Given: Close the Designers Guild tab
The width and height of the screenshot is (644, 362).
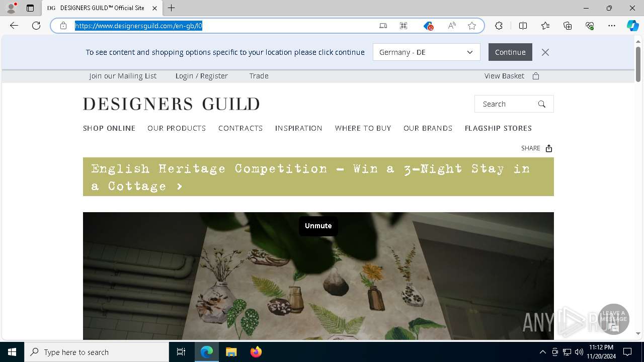Looking at the screenshot, I should click(154, 8).
